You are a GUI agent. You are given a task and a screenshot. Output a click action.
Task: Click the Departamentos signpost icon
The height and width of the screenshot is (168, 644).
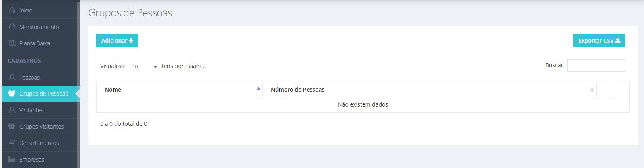[12, 143]
